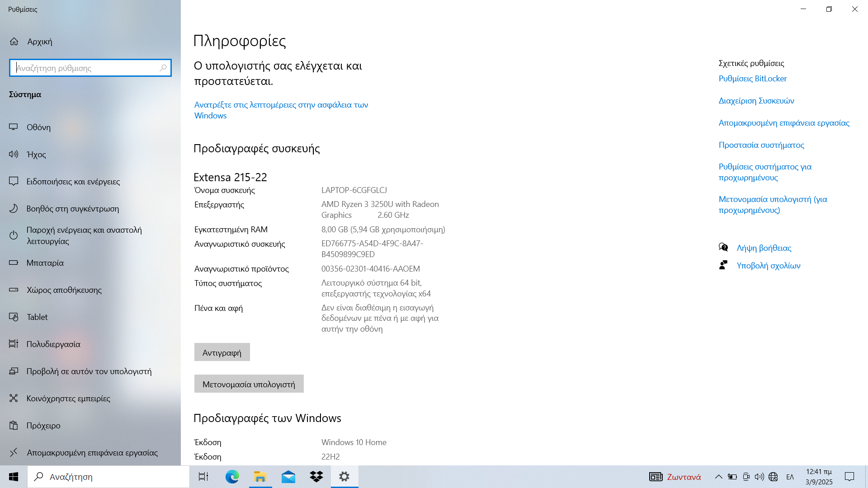The width and height of the screenshot is (868, 488).
Task: Click the moon icon for Βοηθός στη συγκέντρωση
Action: 14,208
